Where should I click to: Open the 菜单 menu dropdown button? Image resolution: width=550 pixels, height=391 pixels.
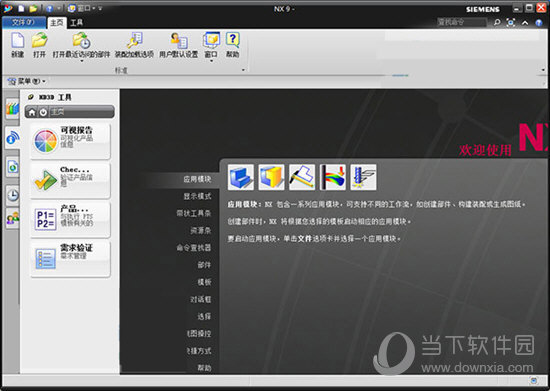coord(27,81)
